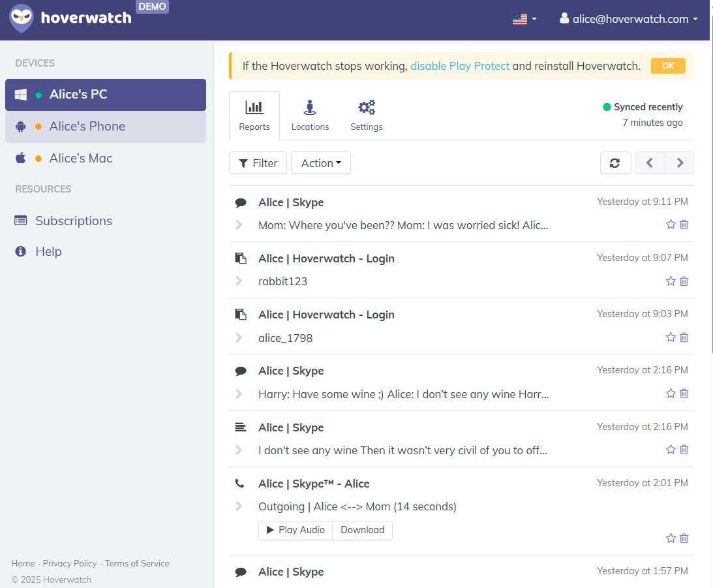Open the Filter options

click(x=258, y=162)
